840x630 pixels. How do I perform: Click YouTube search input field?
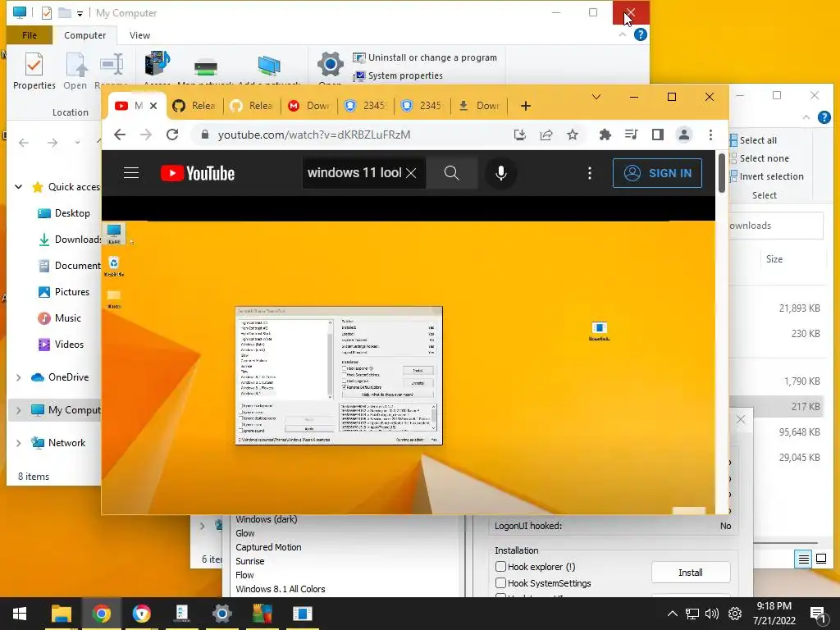pyautogui.click(x=354, y=173)
